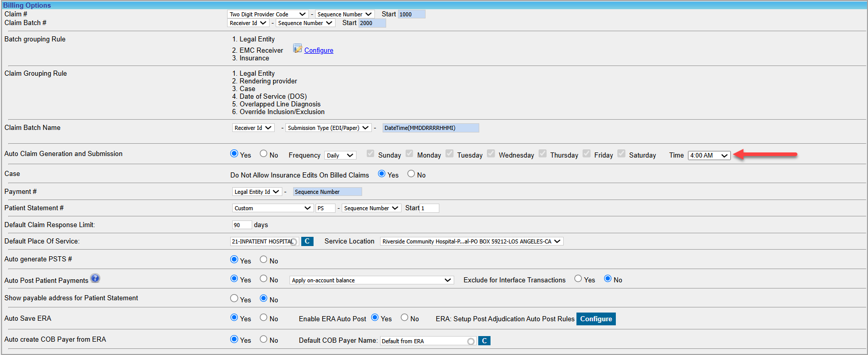Click the Claim # Start number field

411,14
